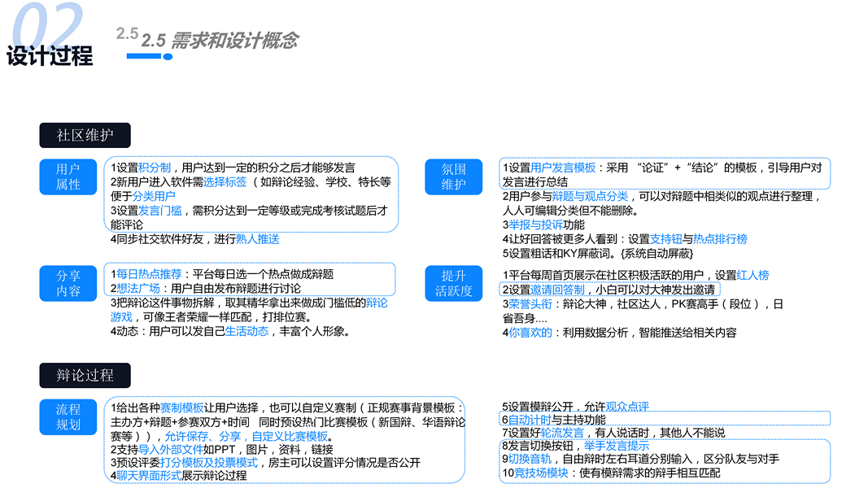Image resolution: width=868 pixels, height=488 pixels.
Task: Click the blue text 举报与投诉
Action: point(535,224)
